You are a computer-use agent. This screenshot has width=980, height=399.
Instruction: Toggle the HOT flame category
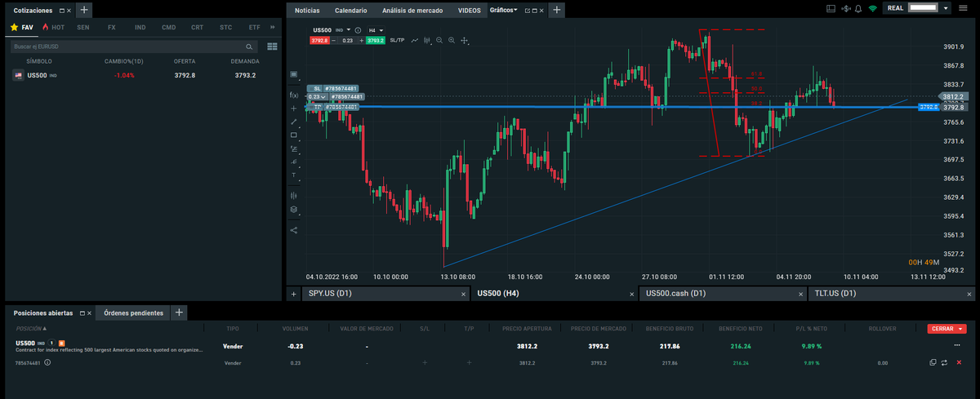pos(53,27)
